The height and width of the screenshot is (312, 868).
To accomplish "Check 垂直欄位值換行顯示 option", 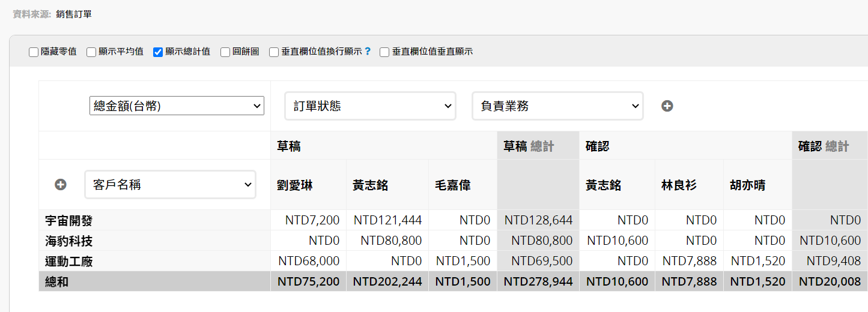I will click(274, 52).
